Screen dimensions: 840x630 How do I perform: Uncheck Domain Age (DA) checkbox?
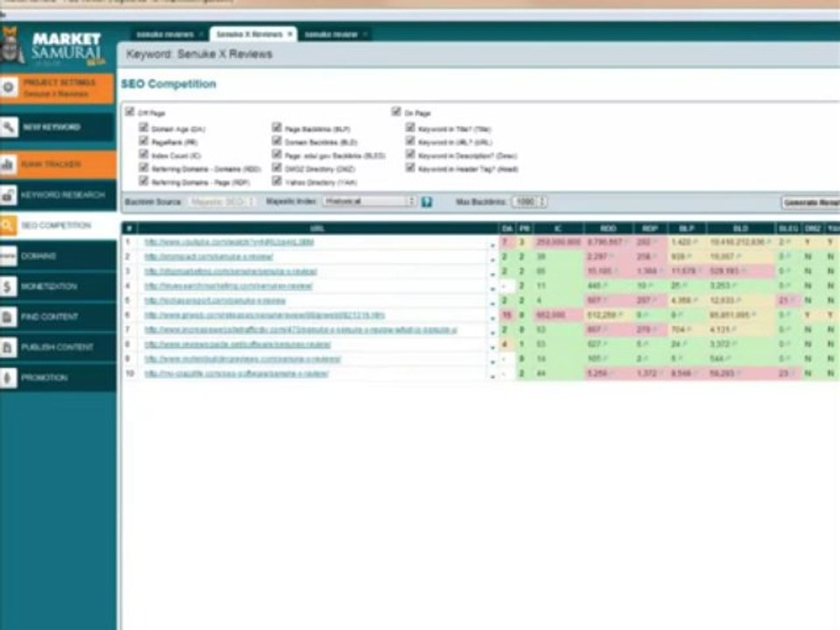click(x=143, y=128)
